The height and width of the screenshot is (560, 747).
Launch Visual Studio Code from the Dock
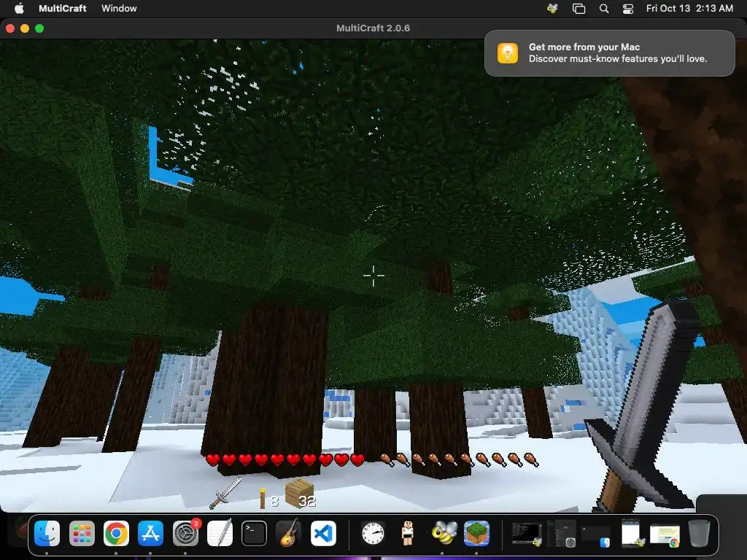(x=323, y=533)
